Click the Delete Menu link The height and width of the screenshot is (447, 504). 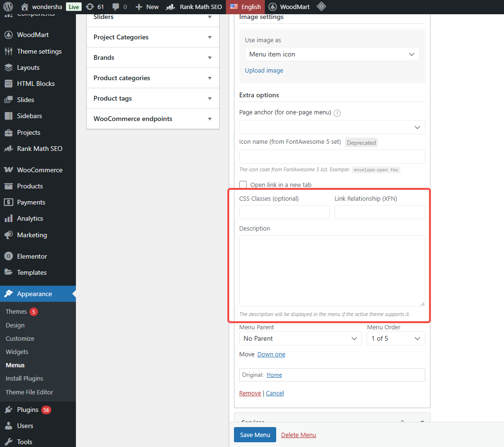click(x=299, y=435)
